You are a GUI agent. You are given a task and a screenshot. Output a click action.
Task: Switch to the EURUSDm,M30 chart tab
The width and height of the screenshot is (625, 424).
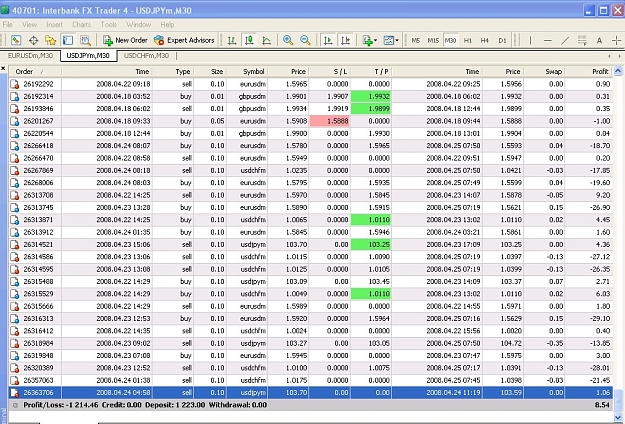(x=30, y=56)
